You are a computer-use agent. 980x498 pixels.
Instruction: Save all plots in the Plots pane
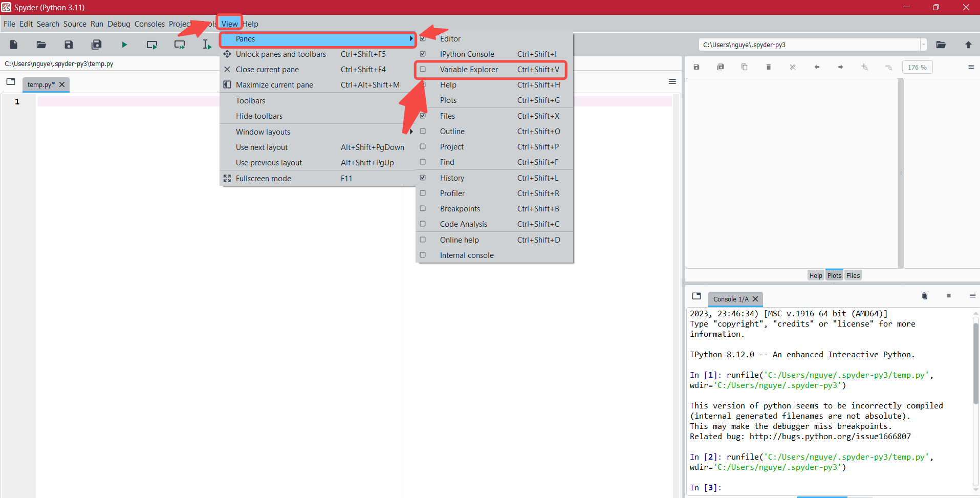pos(721,67)
